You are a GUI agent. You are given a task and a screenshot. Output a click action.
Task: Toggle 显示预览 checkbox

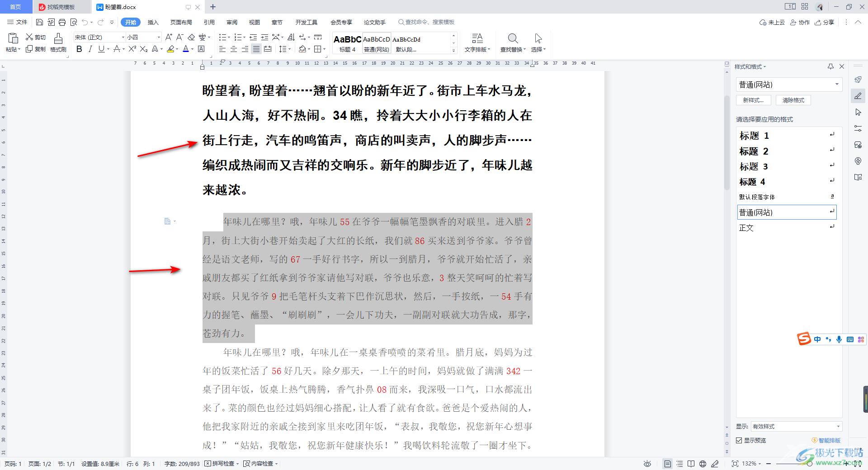[x=739, y=440]
